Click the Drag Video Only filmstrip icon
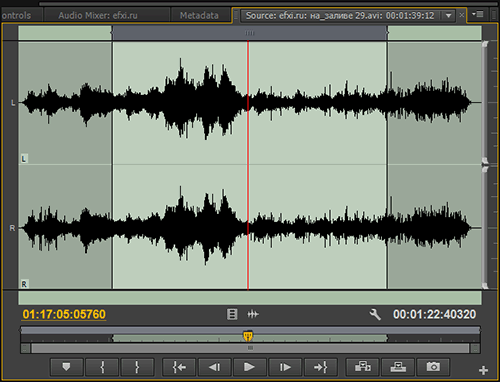Image resolution: width=500 pixels, height=382 pixels. (x=232, y=314)
